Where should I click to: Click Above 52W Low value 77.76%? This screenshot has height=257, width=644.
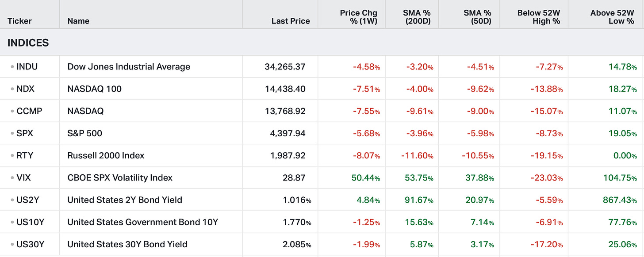click(623, 222)
